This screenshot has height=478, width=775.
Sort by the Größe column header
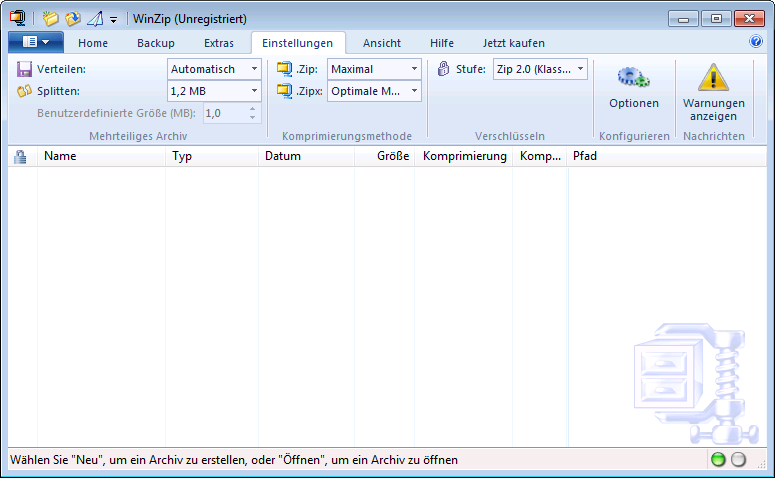[385, 156]
